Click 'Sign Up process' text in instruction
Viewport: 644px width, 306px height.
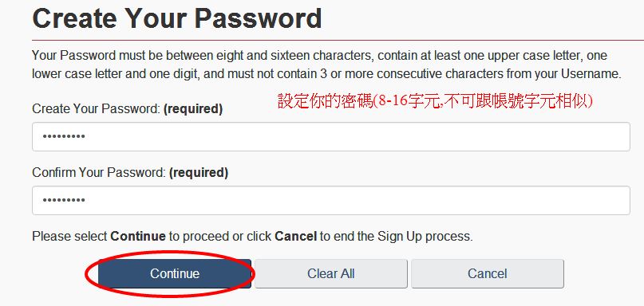[x=424, y=237]
